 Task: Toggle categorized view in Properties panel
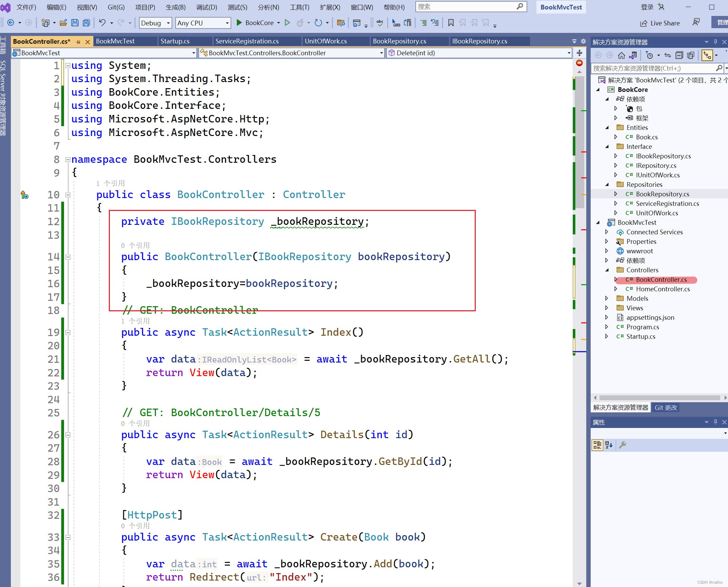tap(597, 445)
